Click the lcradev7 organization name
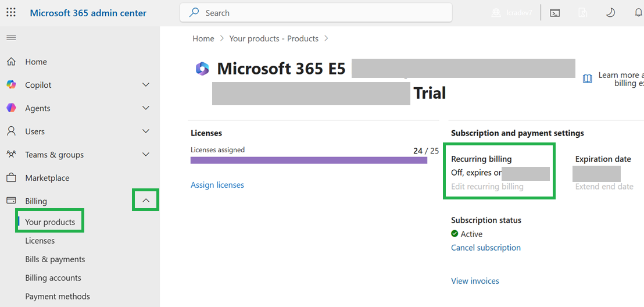 [x=518, y=13]
